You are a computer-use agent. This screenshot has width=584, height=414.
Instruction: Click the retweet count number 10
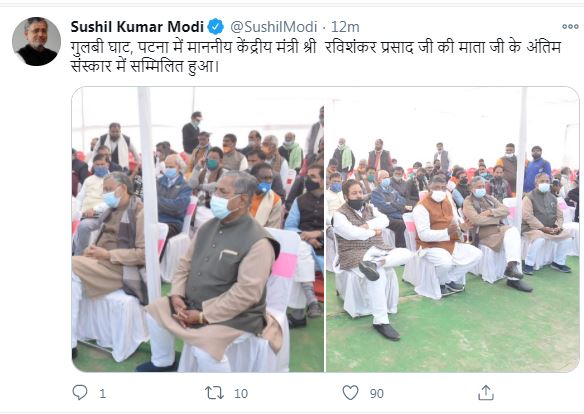241,394
